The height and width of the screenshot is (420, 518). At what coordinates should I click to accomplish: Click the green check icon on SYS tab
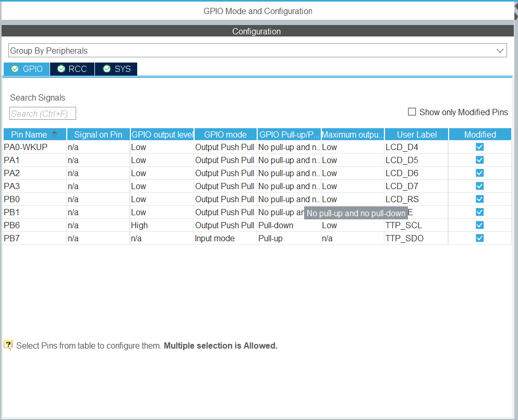[x=107, y=69]
